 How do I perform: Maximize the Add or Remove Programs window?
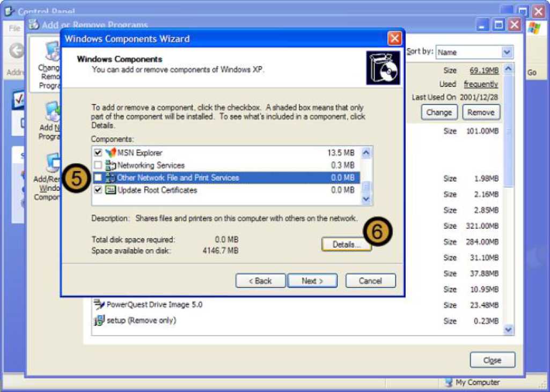click(x=498, y=25)
